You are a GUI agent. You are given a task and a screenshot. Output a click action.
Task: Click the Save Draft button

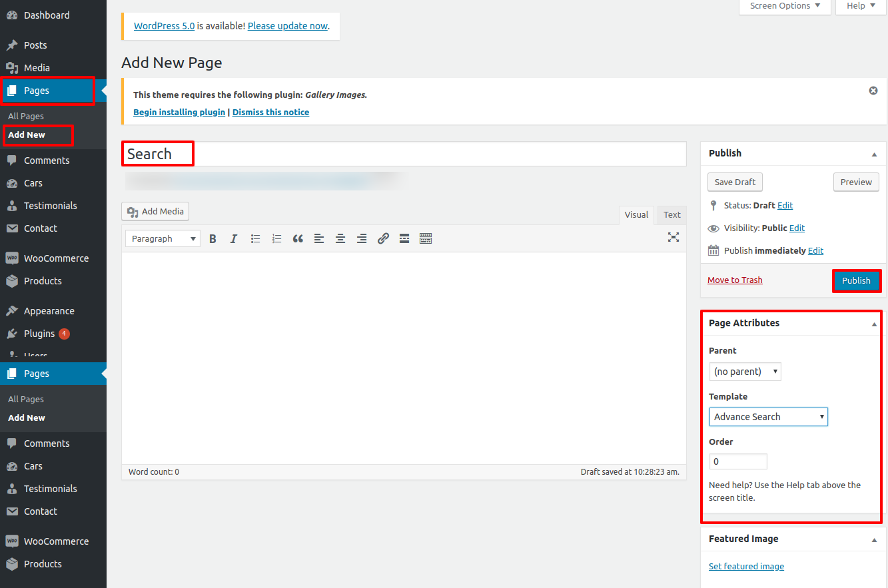[735, 182]
